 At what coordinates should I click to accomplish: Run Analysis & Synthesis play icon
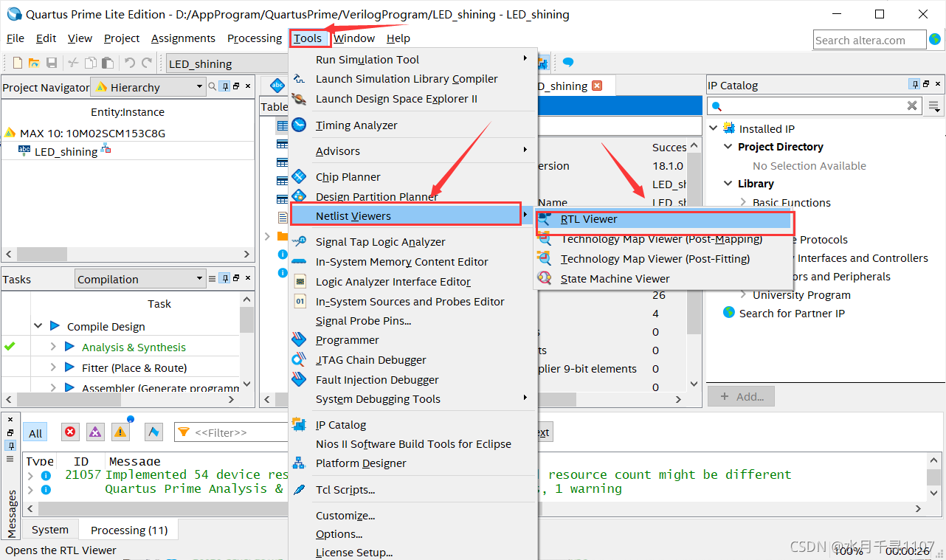pos(69,347)
